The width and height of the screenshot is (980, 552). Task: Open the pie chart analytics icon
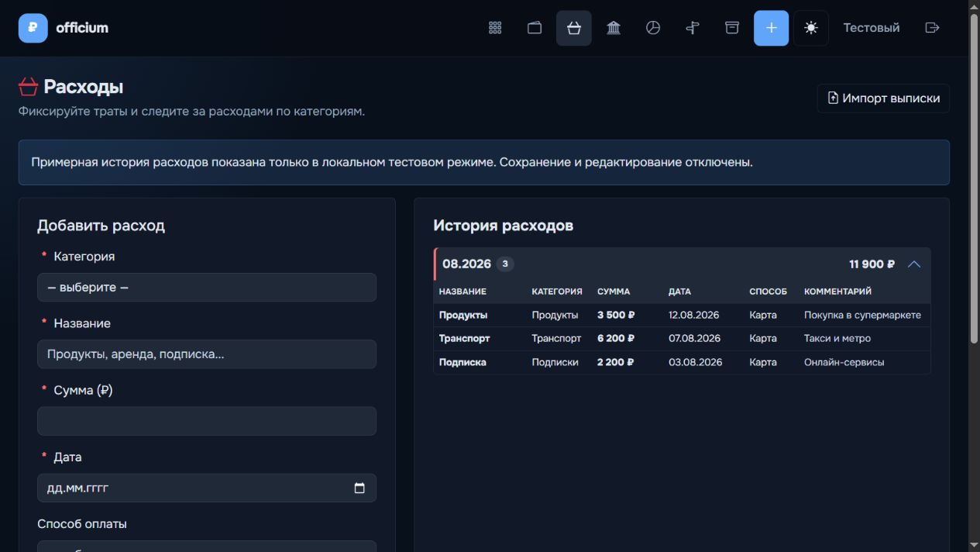653,28
